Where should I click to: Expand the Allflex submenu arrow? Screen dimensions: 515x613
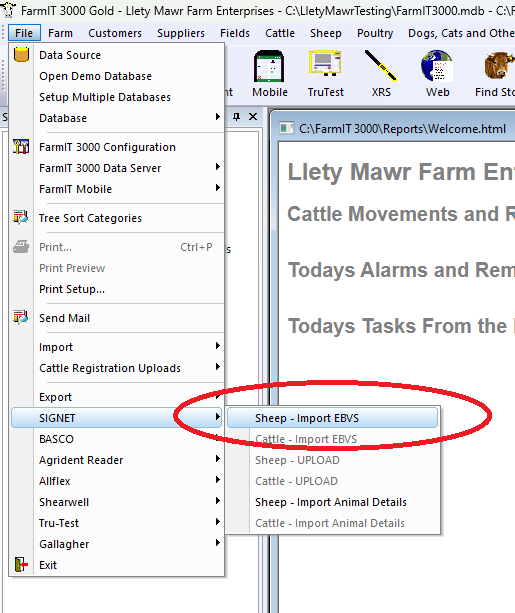pyautogui.click(x=218, y=480)
